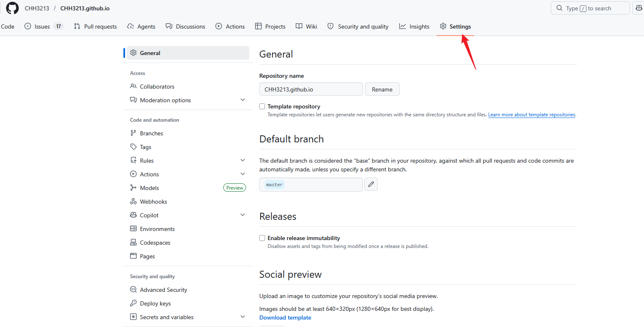Click the pencil icon beside master branch

tap(371, 185)
